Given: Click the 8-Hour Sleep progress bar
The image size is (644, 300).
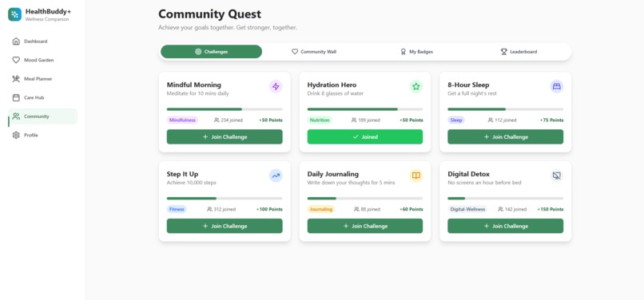Looking at the screenshot, I should click(x=506, y=109).
